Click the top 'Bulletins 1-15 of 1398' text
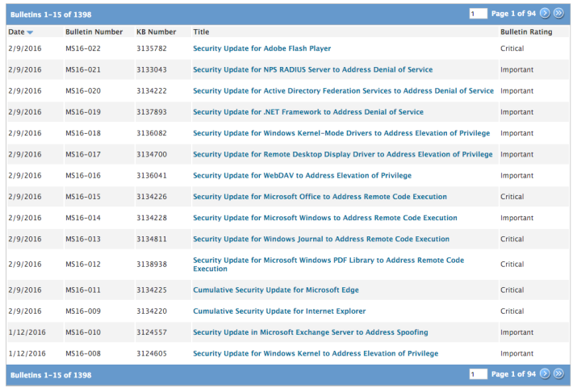The height and width of the screenshot is (392, 577). click(51, 15)
